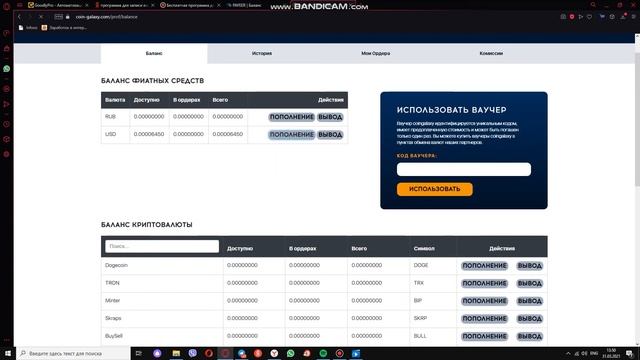640x360 pixels.
Task: Click ПОПОЛНЕНИЕ in the Dogecoin row
Action: (484, 266)
